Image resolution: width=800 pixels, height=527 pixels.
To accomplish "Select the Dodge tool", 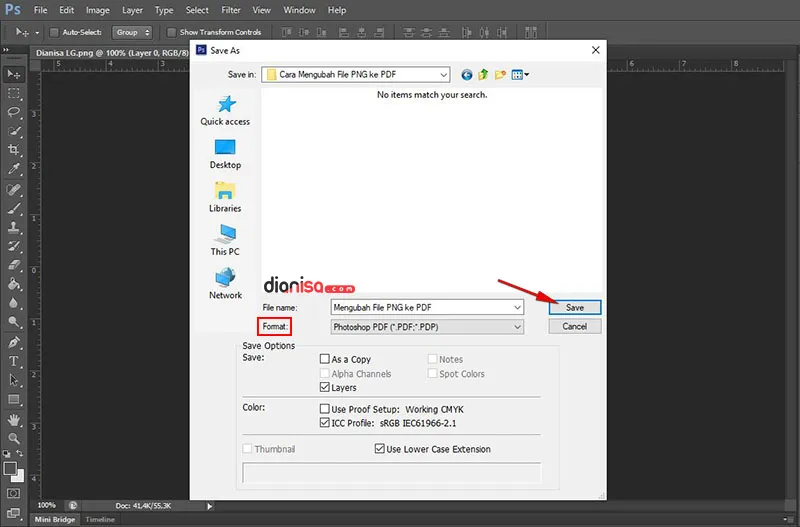I will point(14,322).
